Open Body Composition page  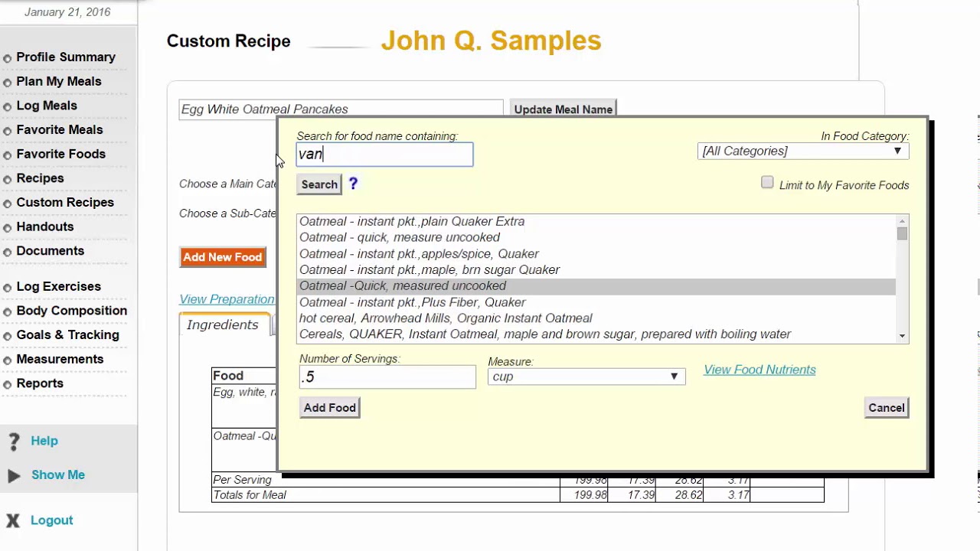pyautogui.click(x=72, y=311)
